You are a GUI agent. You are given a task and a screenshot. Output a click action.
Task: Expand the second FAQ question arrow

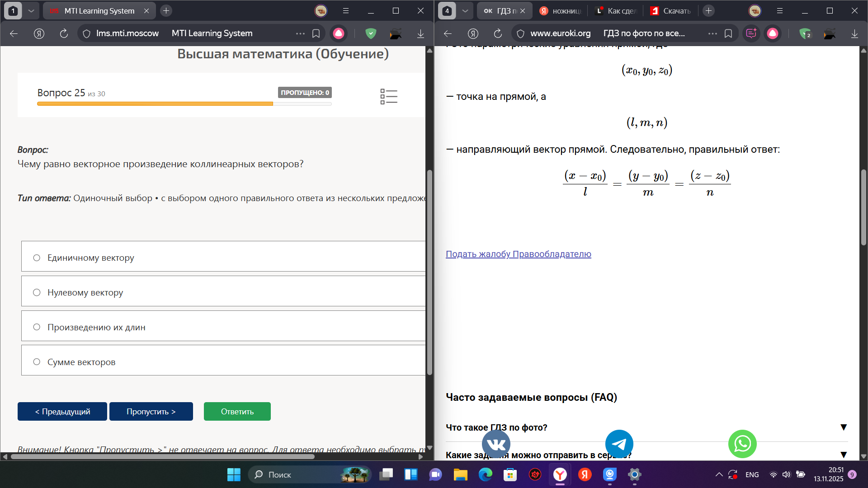[843, 455]
